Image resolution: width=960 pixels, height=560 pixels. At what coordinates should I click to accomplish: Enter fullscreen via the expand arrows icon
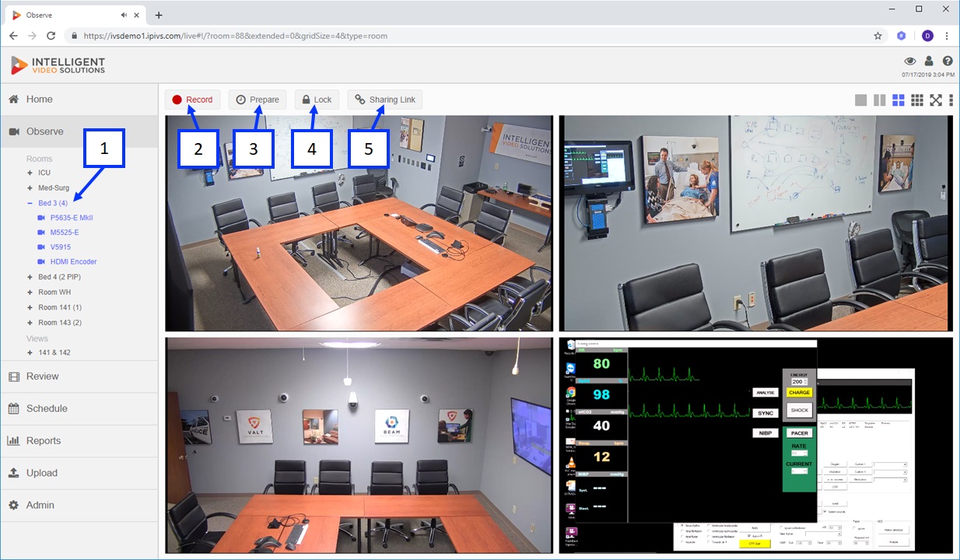click(x=936, y=100)
